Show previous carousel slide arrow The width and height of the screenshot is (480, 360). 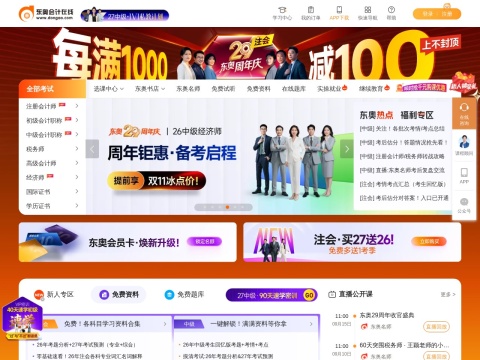[92, 149]
